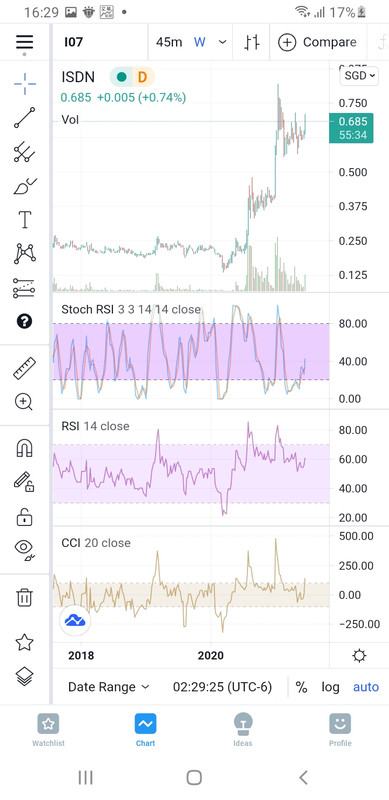This screenshot has width=389, height=800.
Task: Select the pitchfork drawing tool
Action: (x=25, y=152)
